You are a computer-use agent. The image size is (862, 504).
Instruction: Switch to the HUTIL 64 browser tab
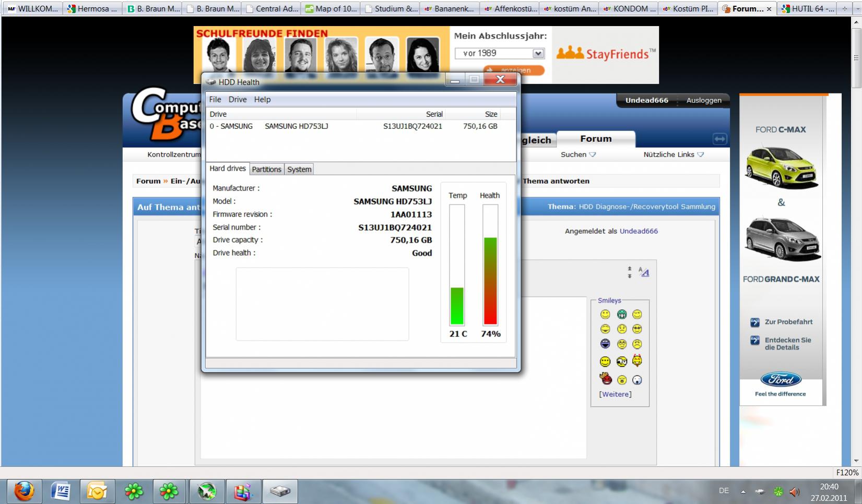pyautogui.click(x=808, y=8)
